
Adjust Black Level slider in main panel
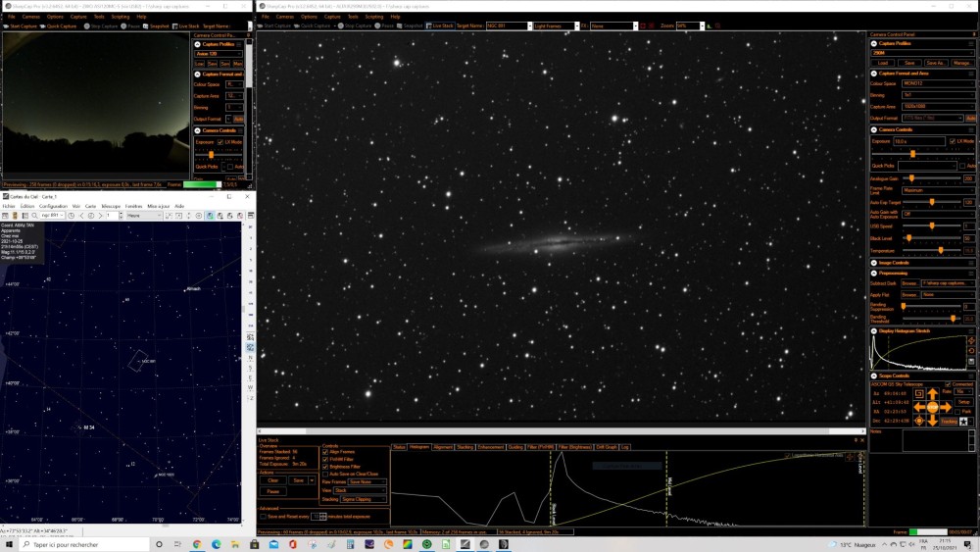(x=908, y=238)
